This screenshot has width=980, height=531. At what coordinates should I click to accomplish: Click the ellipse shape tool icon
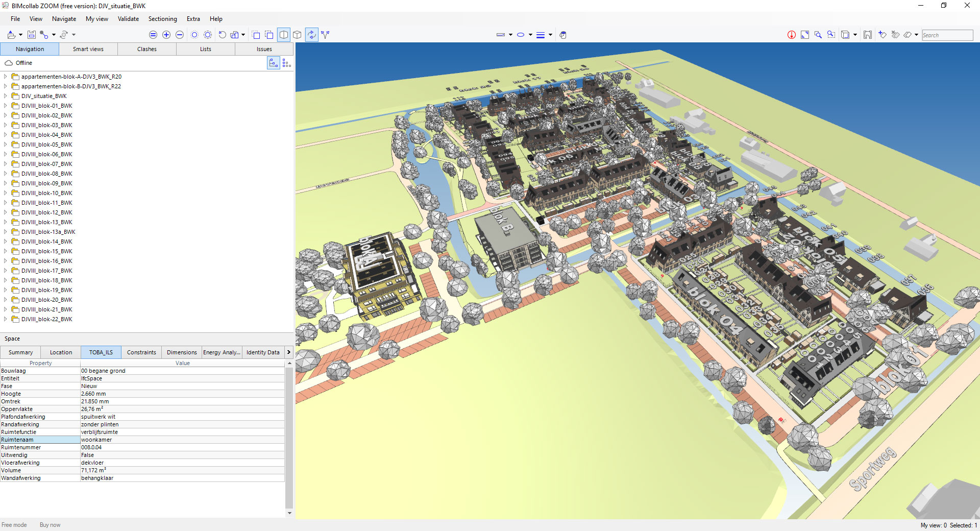point(521,35)
